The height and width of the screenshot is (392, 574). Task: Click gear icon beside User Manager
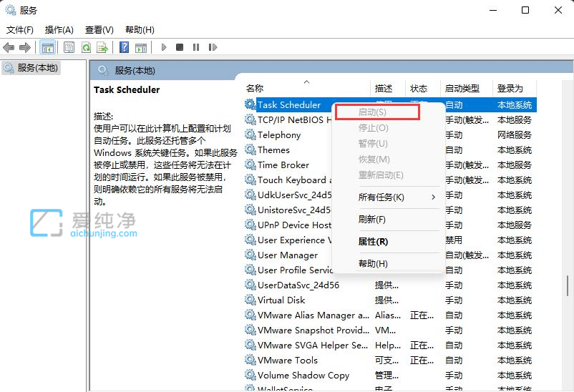click(x=250, y=255)
